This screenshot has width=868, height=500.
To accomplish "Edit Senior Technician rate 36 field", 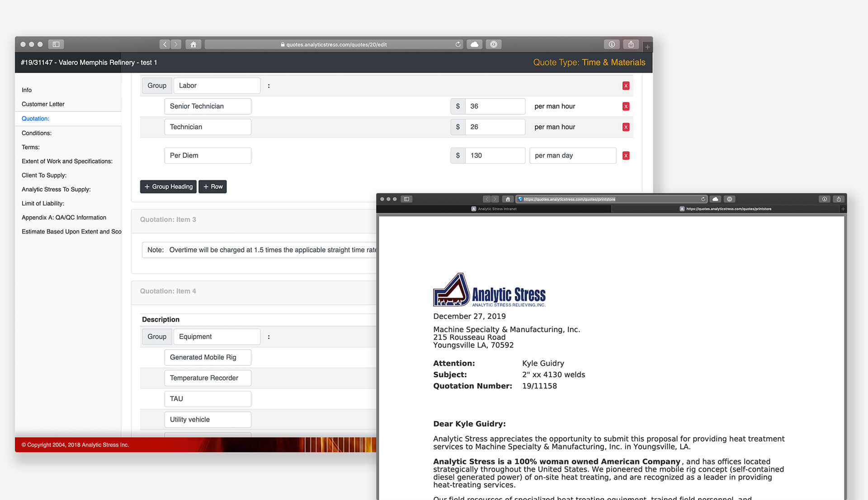I will click(x=495, y=107).
